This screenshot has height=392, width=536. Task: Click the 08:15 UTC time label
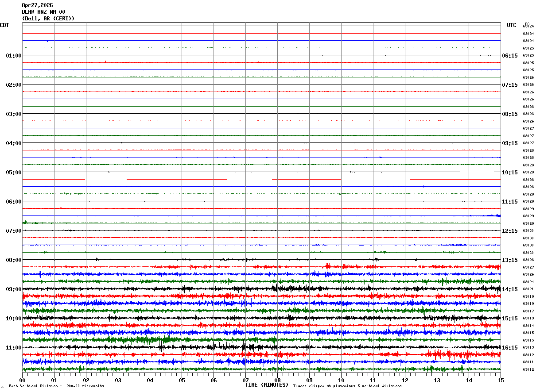click(x=510, y=114)
